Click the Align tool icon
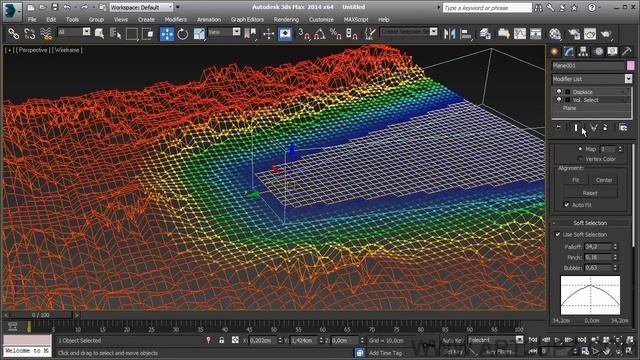This screenshot has height=360, width=640. tap(466, 34)
